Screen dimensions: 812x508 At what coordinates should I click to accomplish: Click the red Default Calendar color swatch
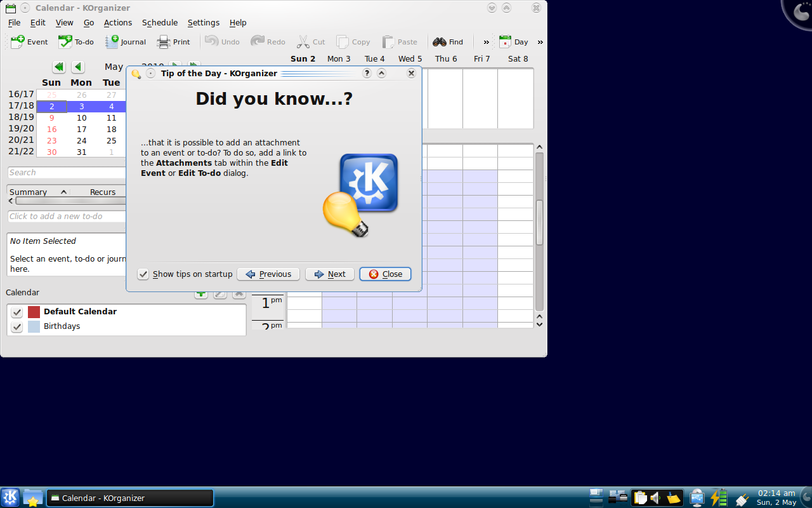(x=34, y=312)
